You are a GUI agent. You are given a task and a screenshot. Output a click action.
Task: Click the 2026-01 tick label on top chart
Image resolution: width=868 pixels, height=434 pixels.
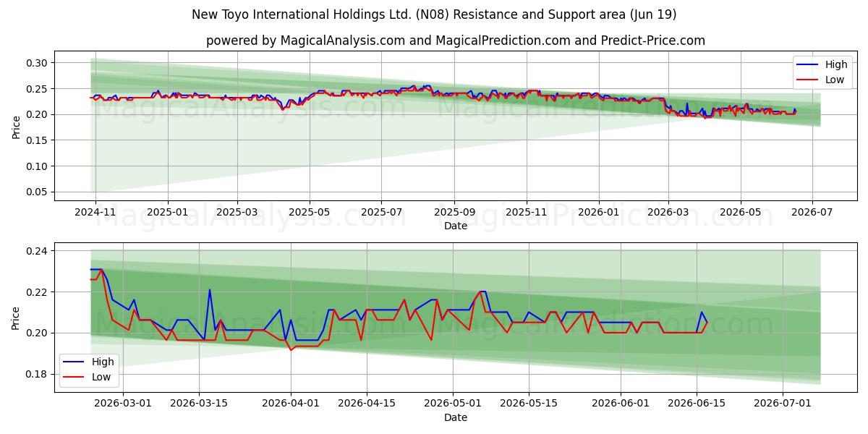pos(600,213)
